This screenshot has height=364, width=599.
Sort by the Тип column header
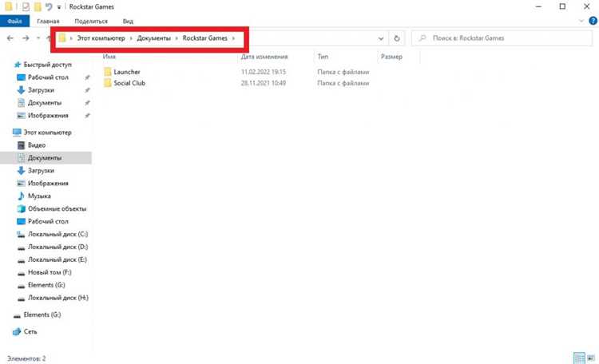coord(323,57)
